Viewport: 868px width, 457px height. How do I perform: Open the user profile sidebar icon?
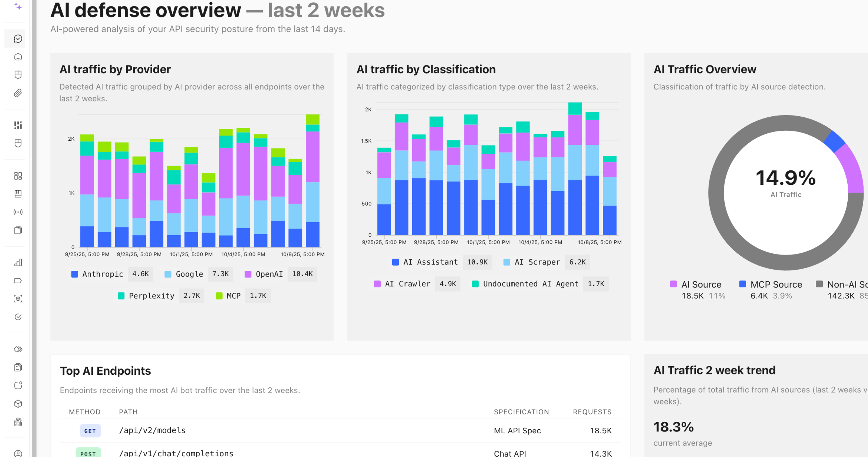click(x=18, y=453)
